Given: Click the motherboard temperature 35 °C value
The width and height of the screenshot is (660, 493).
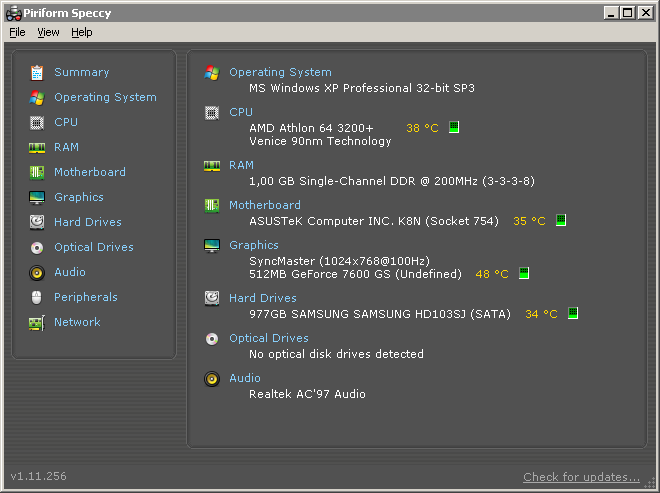Looking at the screenshot, I should (529, 221).
